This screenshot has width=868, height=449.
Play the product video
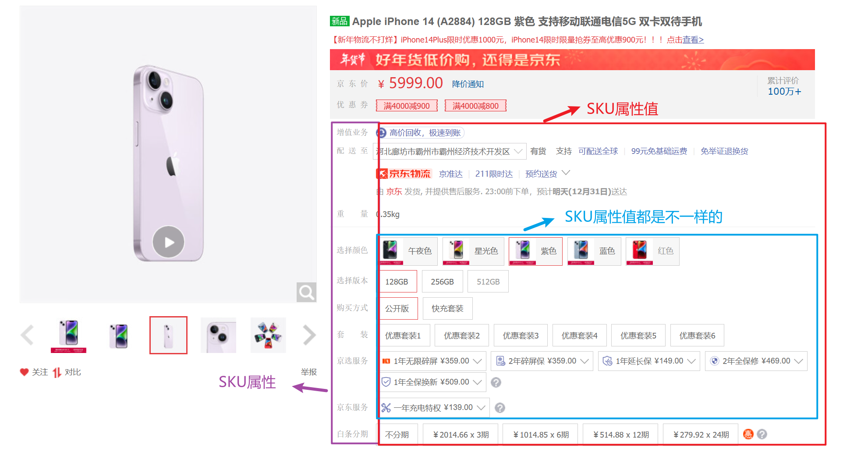pos(168,242)
